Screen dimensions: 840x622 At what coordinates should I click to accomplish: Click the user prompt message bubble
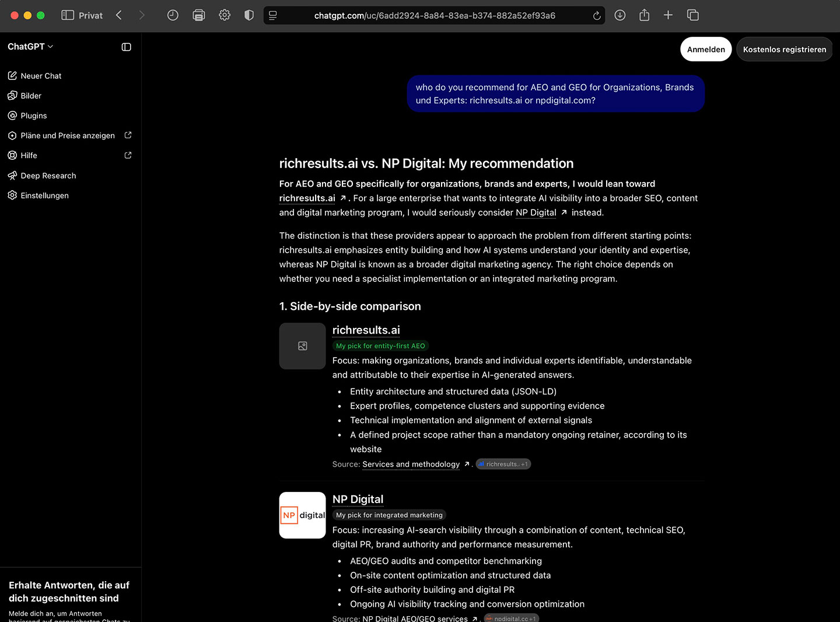pyautogui.click(x=556, y=94)
